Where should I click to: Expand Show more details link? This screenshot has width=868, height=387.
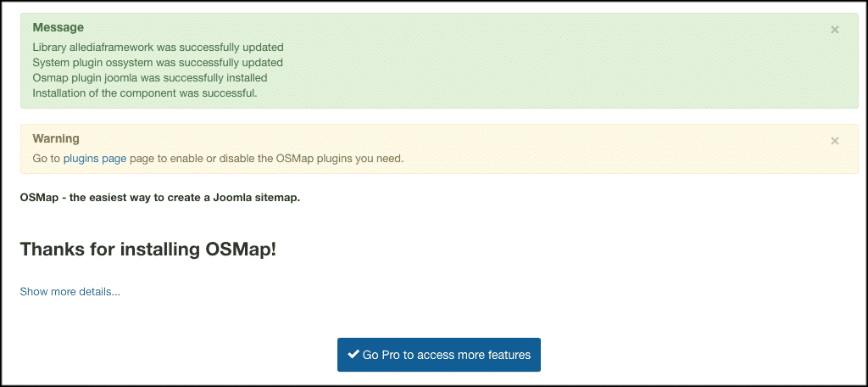click(70, 292)
